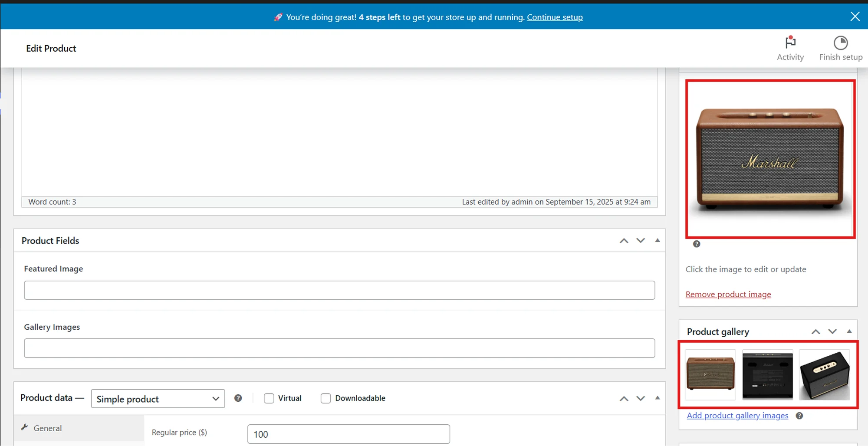Click help icon next to Add product gallery images

799,415
